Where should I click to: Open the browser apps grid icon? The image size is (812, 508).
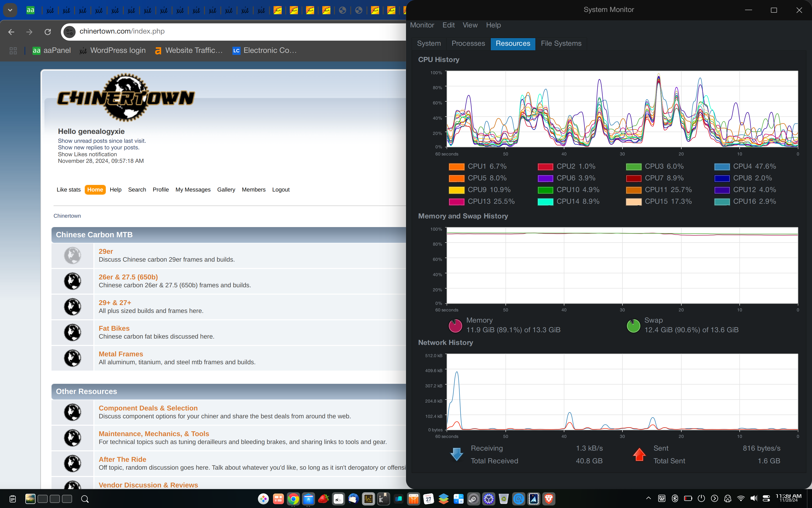click(x=13, y=51)
